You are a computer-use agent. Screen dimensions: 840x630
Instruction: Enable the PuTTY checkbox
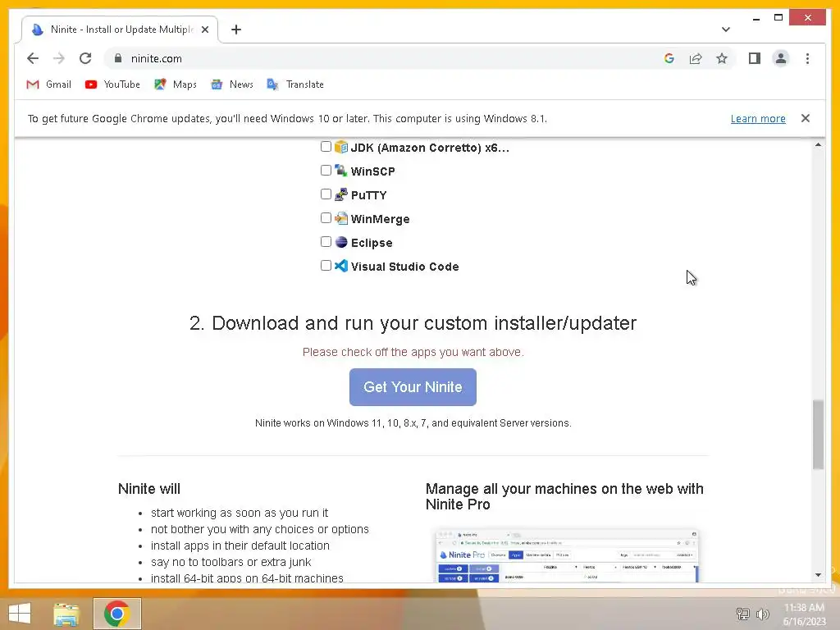(326, 194)
